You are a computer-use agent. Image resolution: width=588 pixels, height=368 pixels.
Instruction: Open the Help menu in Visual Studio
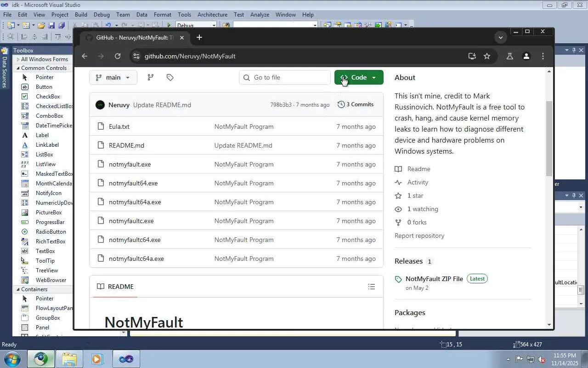point(308,14)
